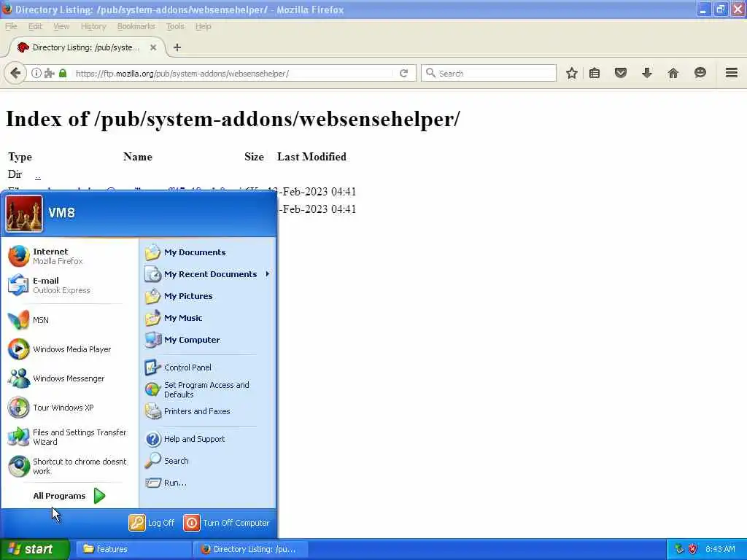Image resolution: width=747 pixels, height=560 pixels.
Task: Launch Internet Mozilla Firefox from Start menu
Action: coord(69,256)
